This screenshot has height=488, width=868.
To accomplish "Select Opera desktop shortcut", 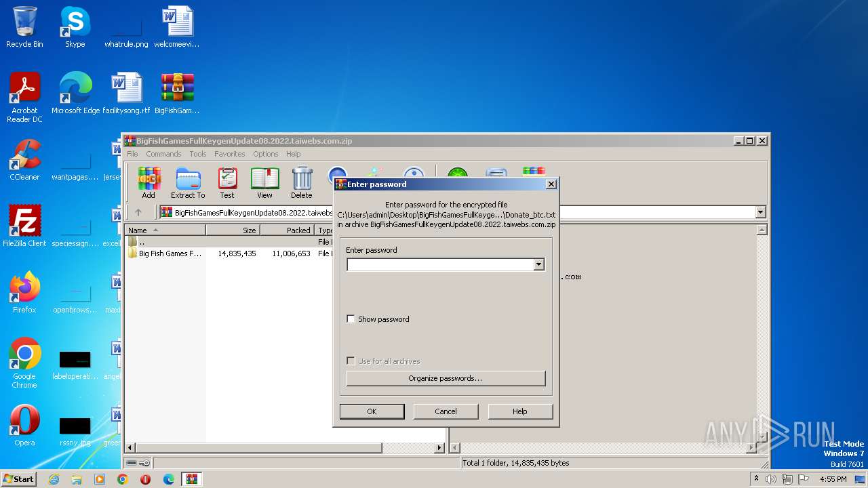I will [x=24, y=426].
